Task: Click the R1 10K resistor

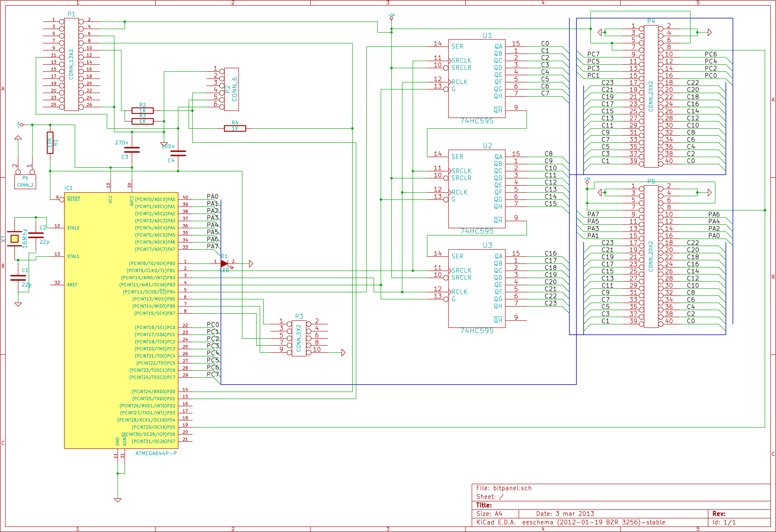Action: tap(50, 143)
